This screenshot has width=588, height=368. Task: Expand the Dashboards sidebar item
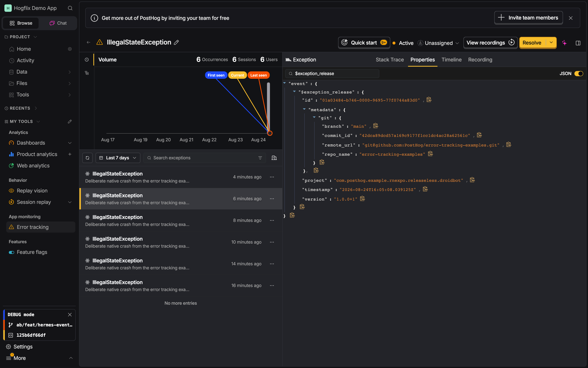70,143
